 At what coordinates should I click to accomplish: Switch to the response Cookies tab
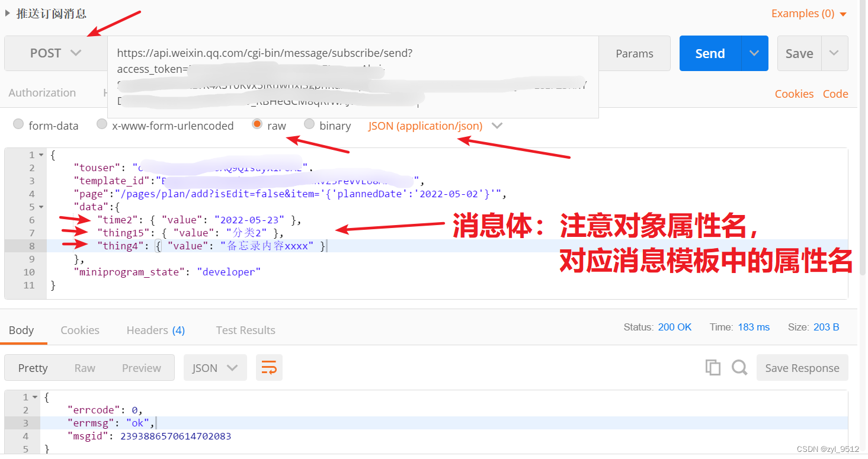pyautogui.click(x=80, y=330)
